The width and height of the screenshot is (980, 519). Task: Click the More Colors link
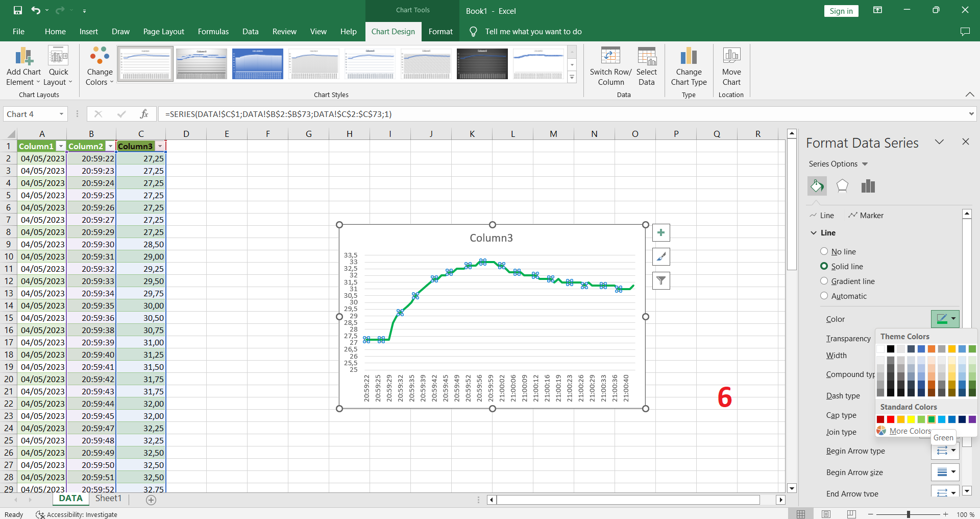point(909,431)
